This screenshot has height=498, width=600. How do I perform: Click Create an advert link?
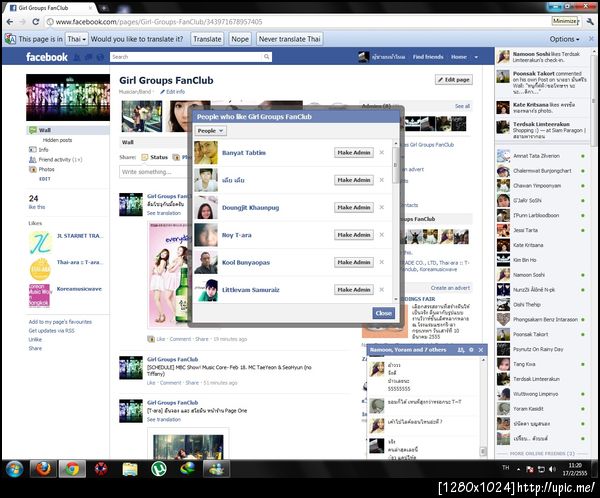point(450,288)
